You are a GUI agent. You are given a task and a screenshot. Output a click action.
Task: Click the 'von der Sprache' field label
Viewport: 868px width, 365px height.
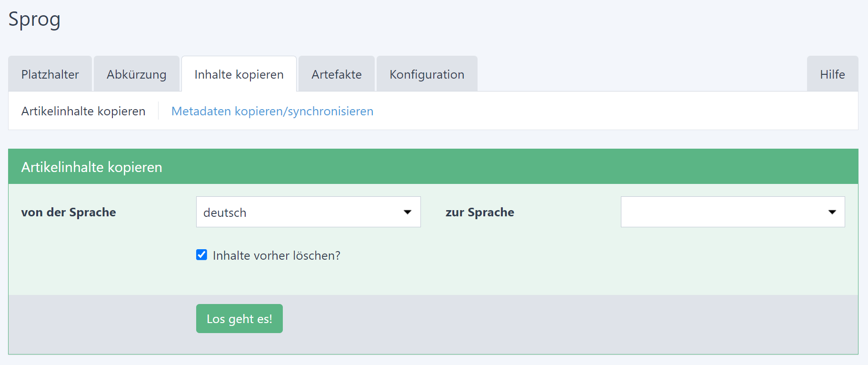coord(69,212)
